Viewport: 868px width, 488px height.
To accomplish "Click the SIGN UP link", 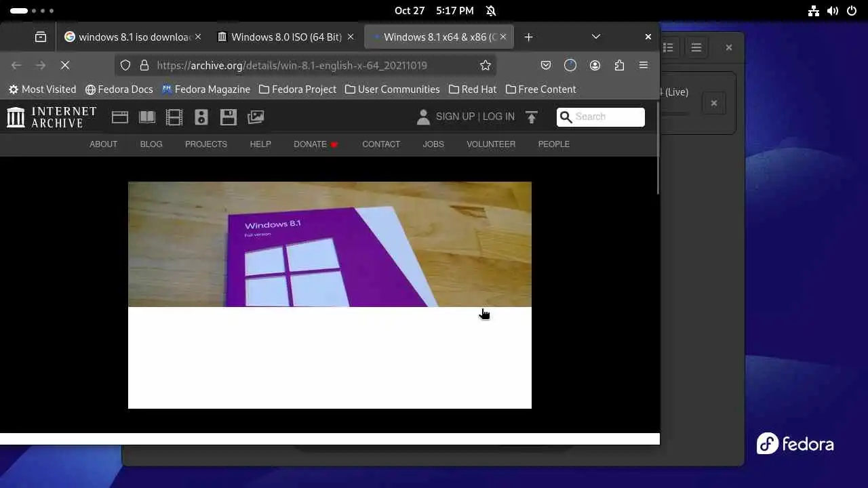I will click(x=455, y=117).
